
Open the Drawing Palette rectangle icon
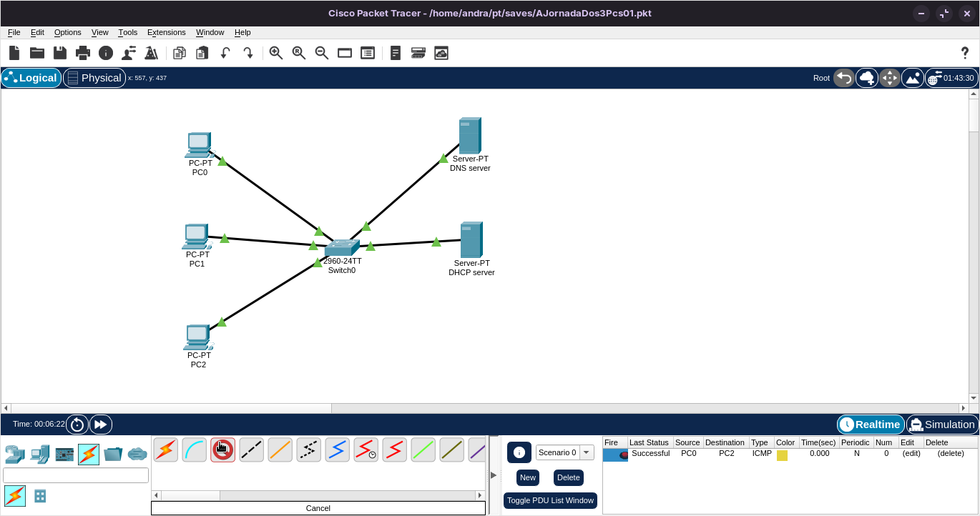(x=345, y=53)
